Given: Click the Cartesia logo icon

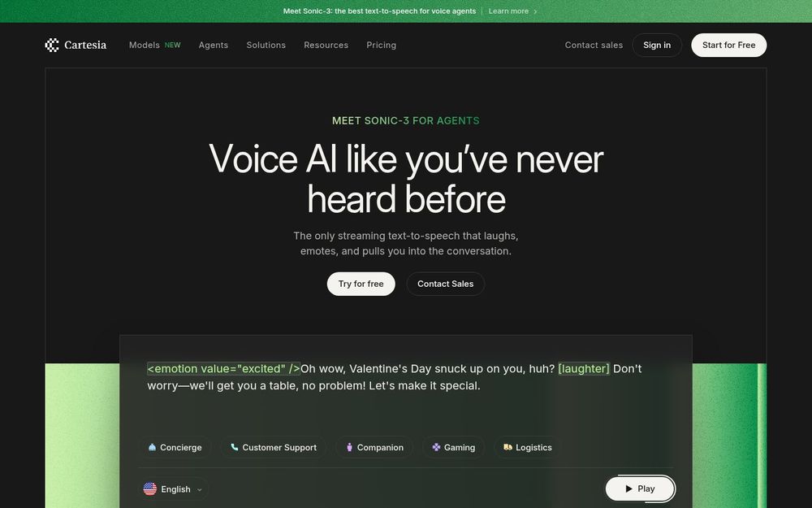Looking at the screenshot, I should click(x=52, y=45).
